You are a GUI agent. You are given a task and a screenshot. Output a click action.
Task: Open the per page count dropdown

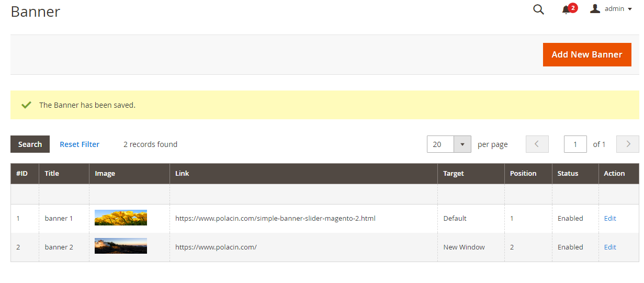tap(462, 144)
